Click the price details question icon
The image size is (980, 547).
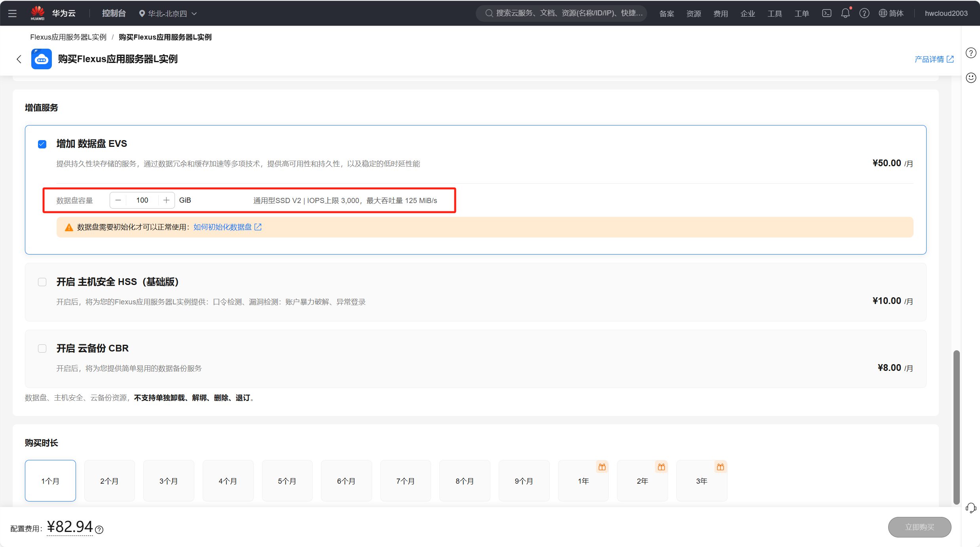tap(99, 530)
